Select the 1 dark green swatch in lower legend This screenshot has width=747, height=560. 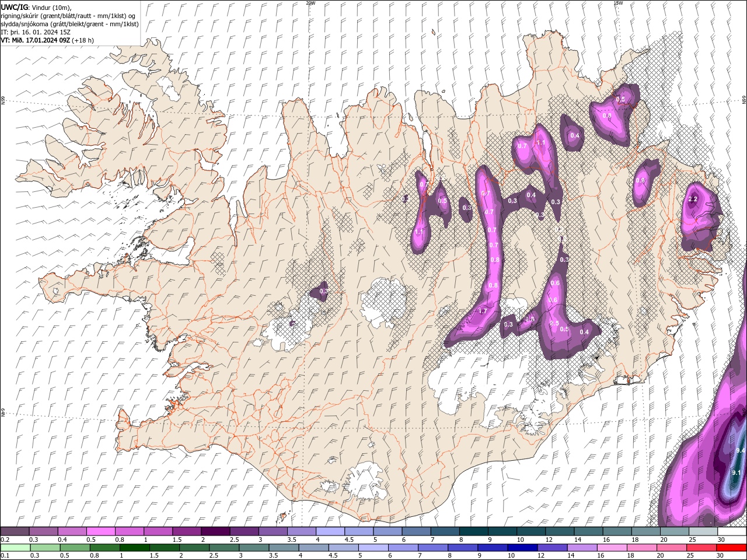click(x=134, y=548)
